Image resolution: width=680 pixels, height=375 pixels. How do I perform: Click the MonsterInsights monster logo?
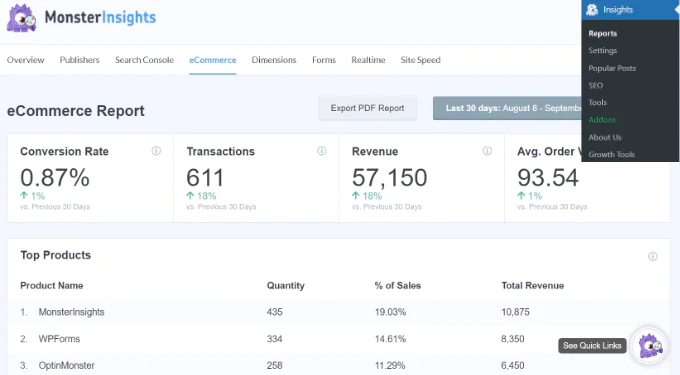click(x=21, y=18)
